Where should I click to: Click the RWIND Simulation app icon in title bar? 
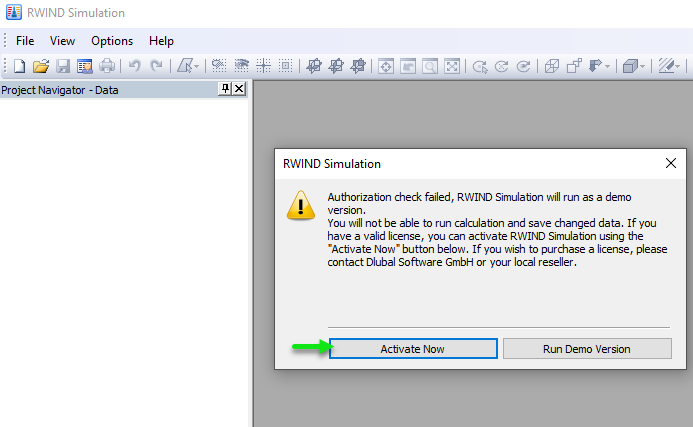pos(14,12)
